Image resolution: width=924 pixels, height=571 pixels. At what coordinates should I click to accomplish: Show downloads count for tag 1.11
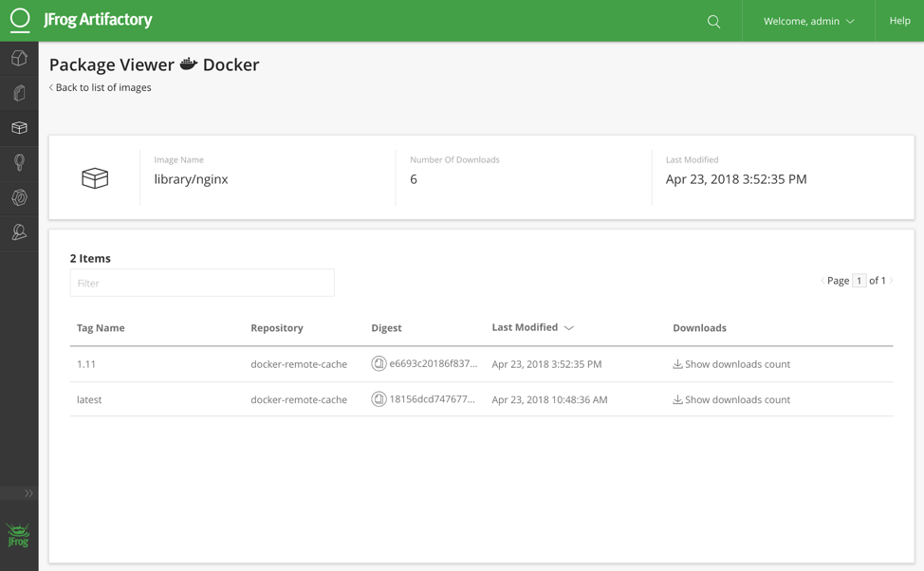731,364
